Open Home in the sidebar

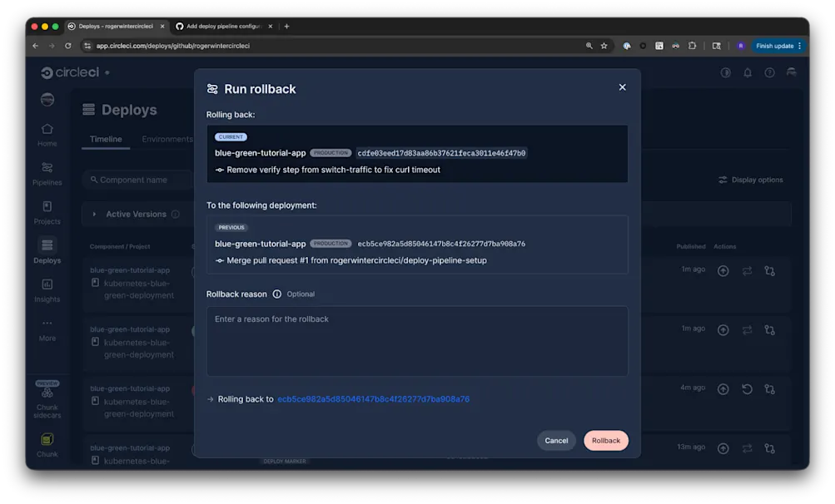point(47,136)
